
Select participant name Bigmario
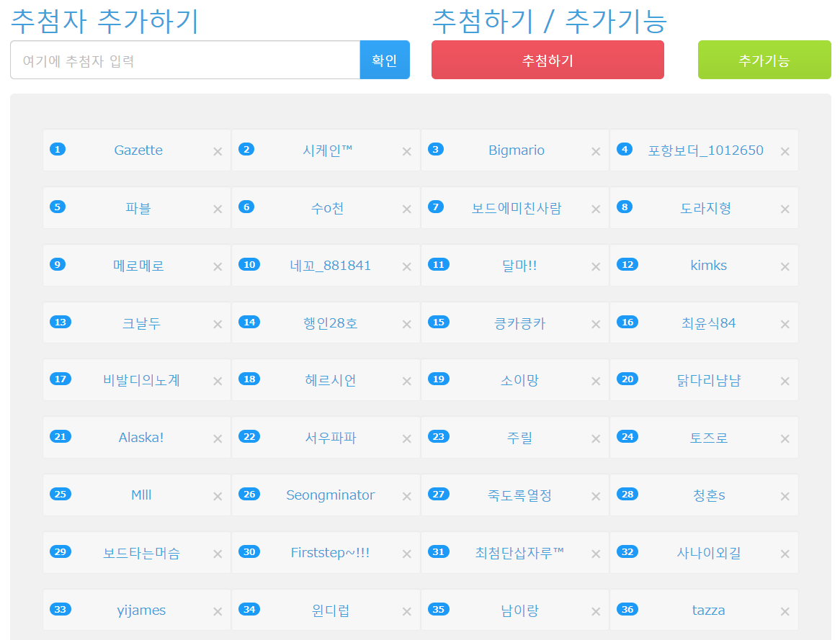point(517,150)
